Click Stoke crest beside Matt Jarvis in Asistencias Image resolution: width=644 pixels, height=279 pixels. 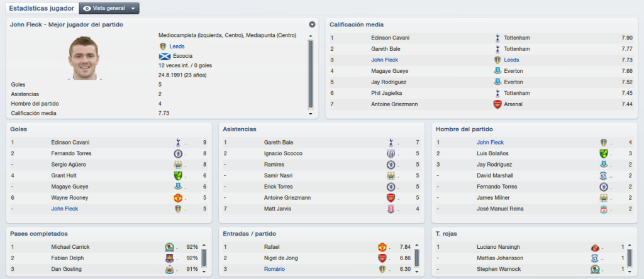[391, 209]
